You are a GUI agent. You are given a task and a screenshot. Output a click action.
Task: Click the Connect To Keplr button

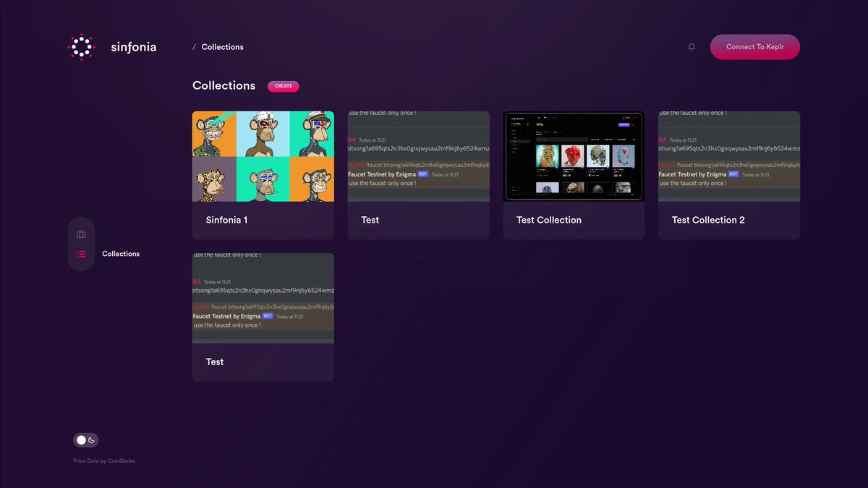click(x=755, y=46)
